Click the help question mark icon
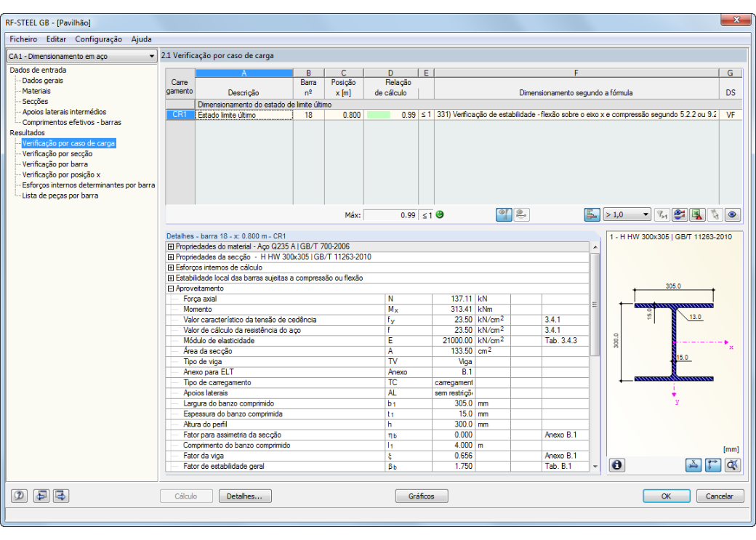The height and width of the screenshot is (540, 756). [x=20, y=496]
